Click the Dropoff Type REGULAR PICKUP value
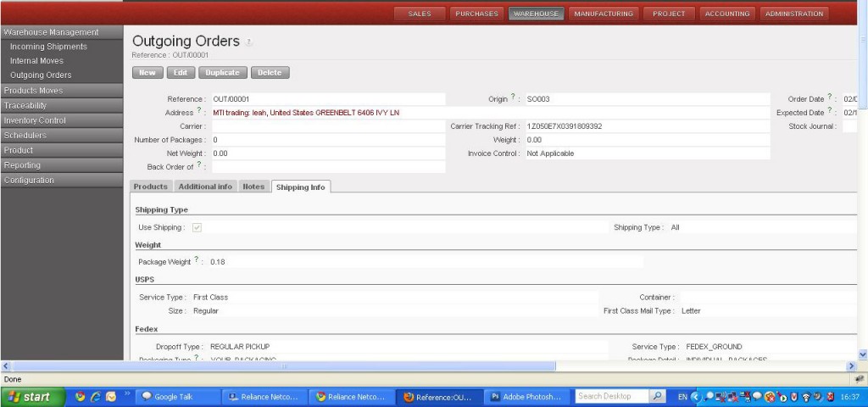868x407 pixels. pyautogui.click(x=240, y=347)
